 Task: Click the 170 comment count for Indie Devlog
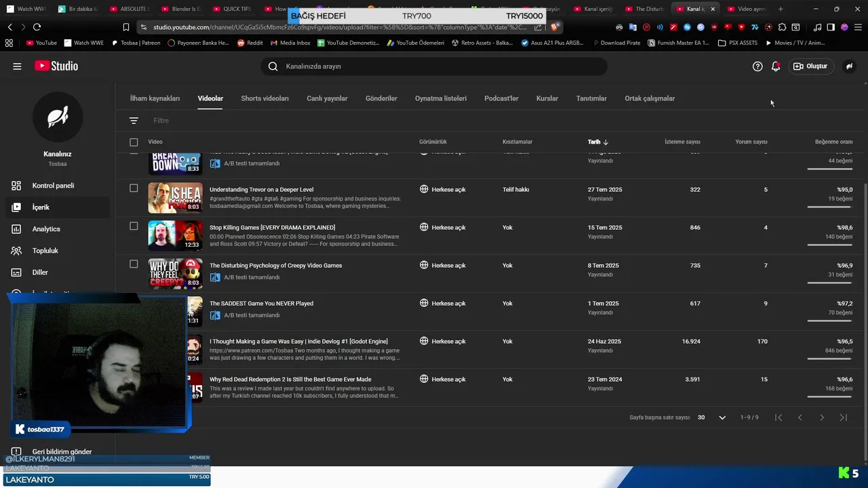(762, 342)
